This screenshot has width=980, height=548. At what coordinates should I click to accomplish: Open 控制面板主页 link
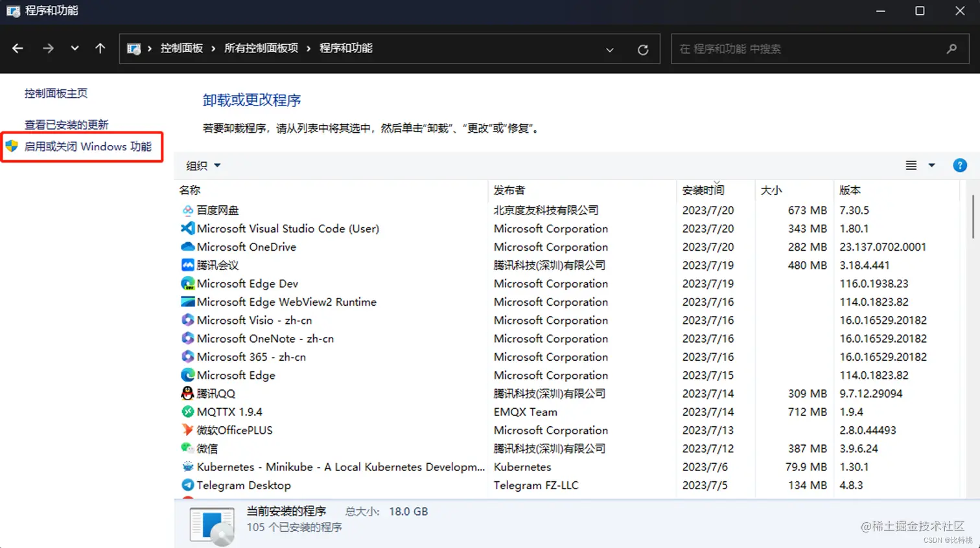56,93
